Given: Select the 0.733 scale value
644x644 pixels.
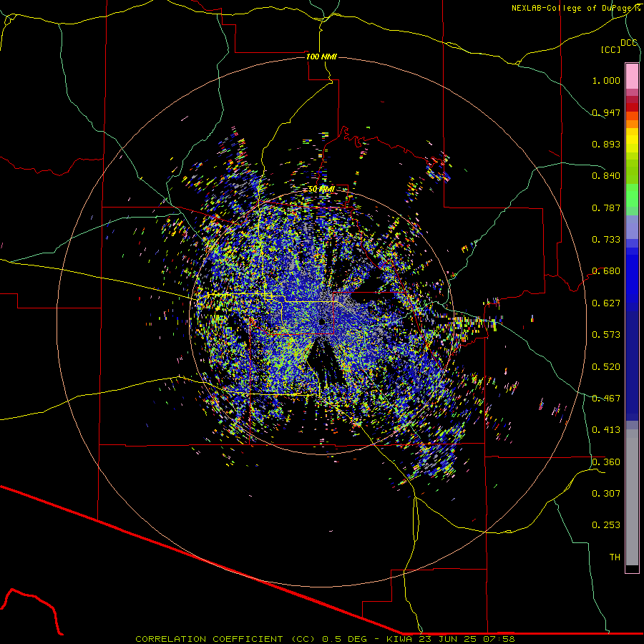Looking at the screenshot, I should [x=606, y=240].
